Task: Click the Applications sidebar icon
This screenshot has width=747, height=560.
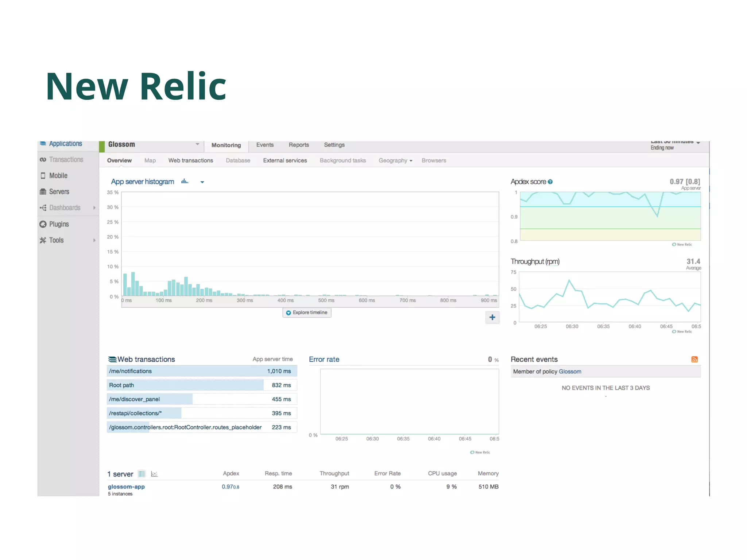Action: pyautogui.click(x=43, y=144)
